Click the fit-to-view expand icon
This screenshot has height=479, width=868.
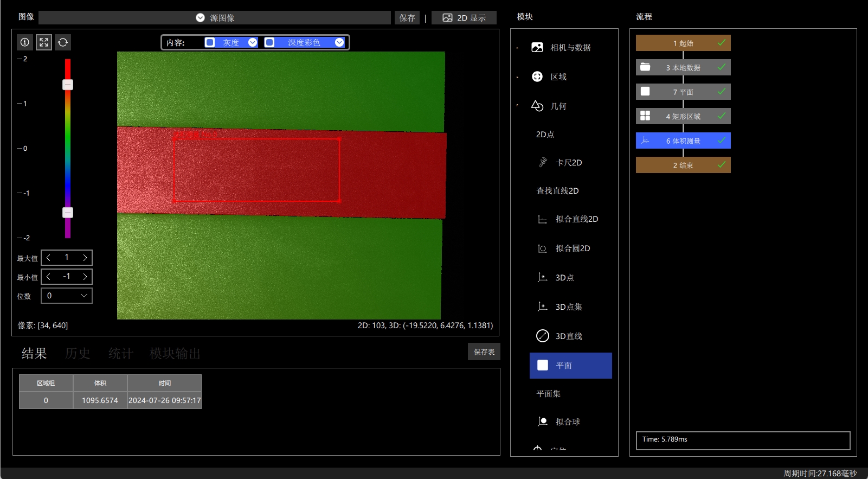click(x=44, y=42)
